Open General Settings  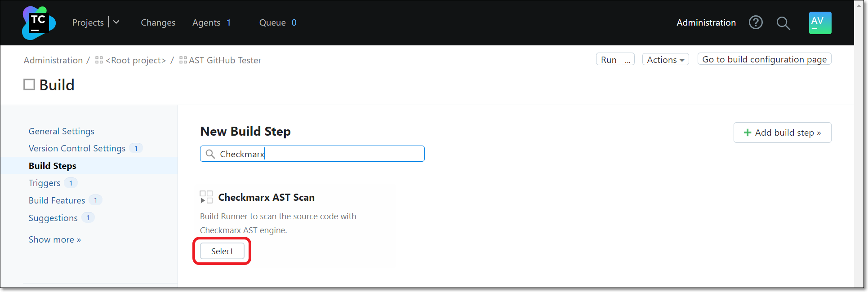[x=62, y=131]
